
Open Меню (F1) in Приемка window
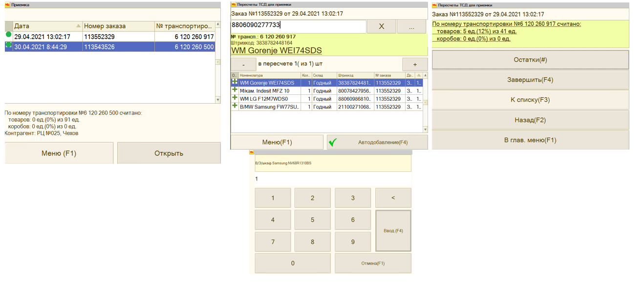pyautogui.click(x=59, y=153)
